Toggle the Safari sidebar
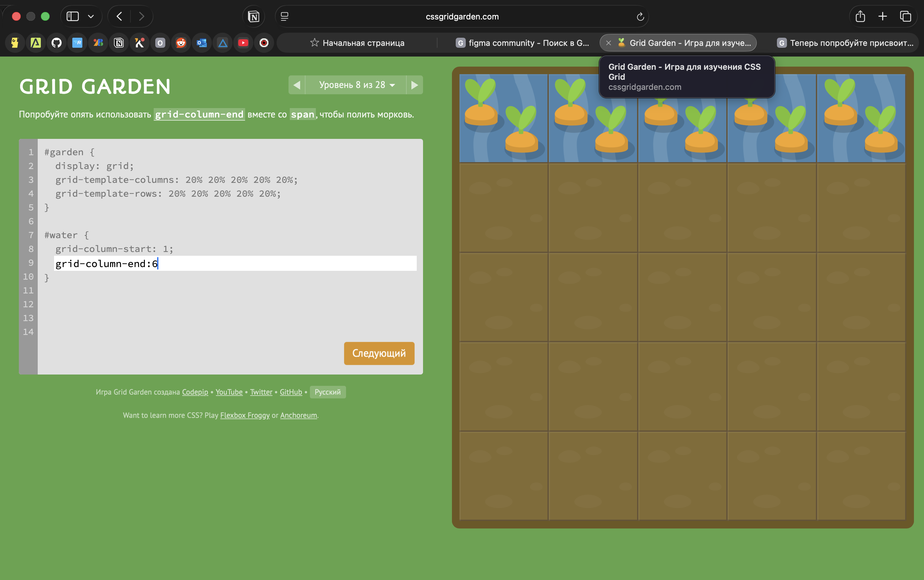Viewport: 924px width, 580px height. tap(73, 16)
